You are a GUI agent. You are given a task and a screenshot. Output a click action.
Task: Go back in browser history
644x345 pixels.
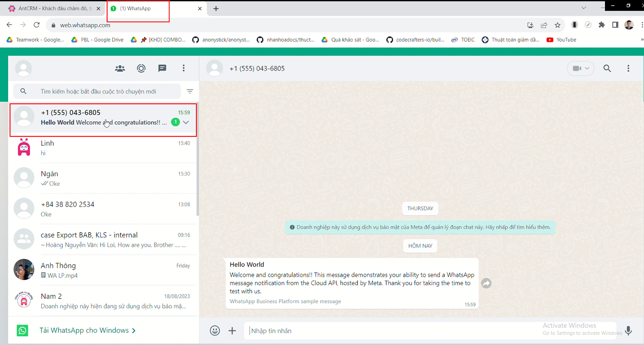tap(9, 25)
